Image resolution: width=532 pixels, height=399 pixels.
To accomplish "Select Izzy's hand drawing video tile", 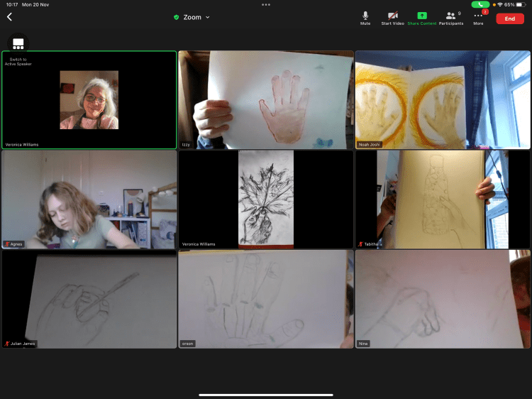I will point(265,99).
